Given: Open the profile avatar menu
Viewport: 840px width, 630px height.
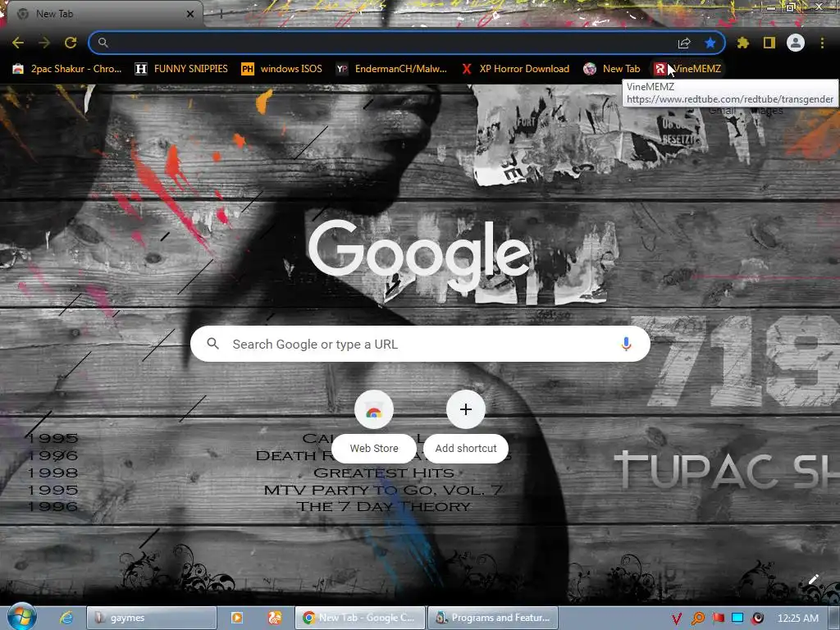Looking at the screenshot, I should (x=796, y=43).
